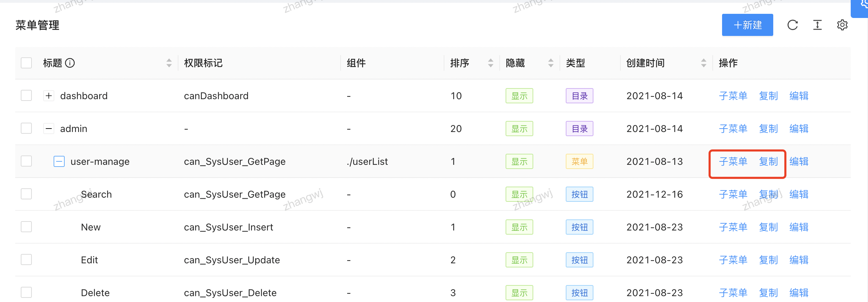This screenshot has height=302, width=868.
Task: Click the 操作 column header
Action: click(x=728, y=63)
